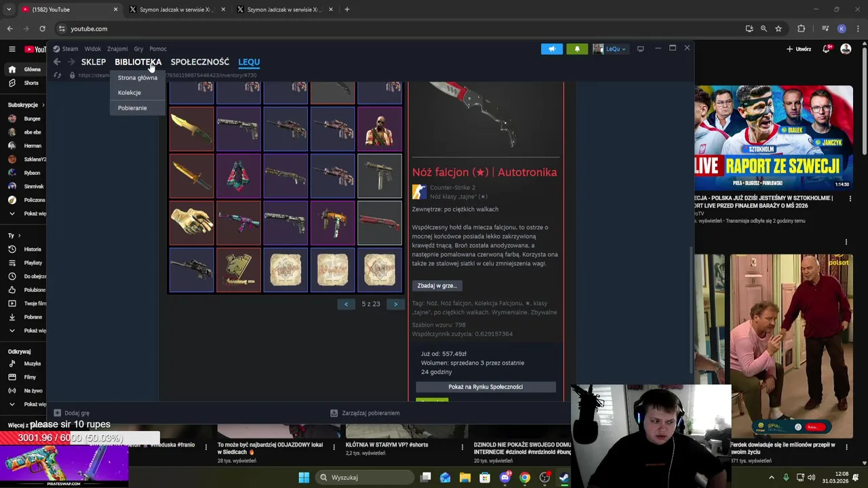Open the YouTube account avatar

(x=846, y=49)
